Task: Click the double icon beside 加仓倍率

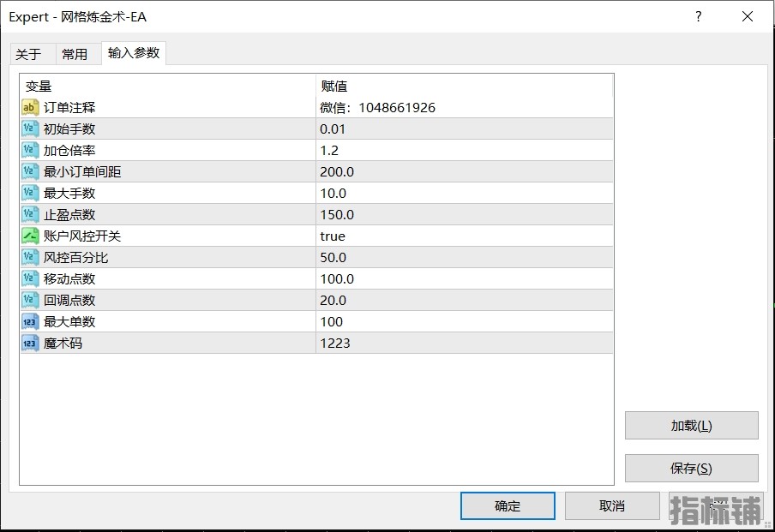Action: click(30, 150)
